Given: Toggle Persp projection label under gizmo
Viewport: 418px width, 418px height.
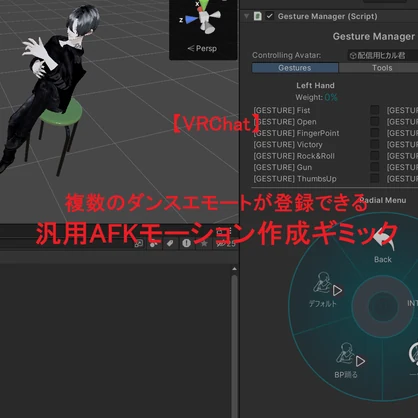Looking at the screenshot, I should click(x=202, y=49).
